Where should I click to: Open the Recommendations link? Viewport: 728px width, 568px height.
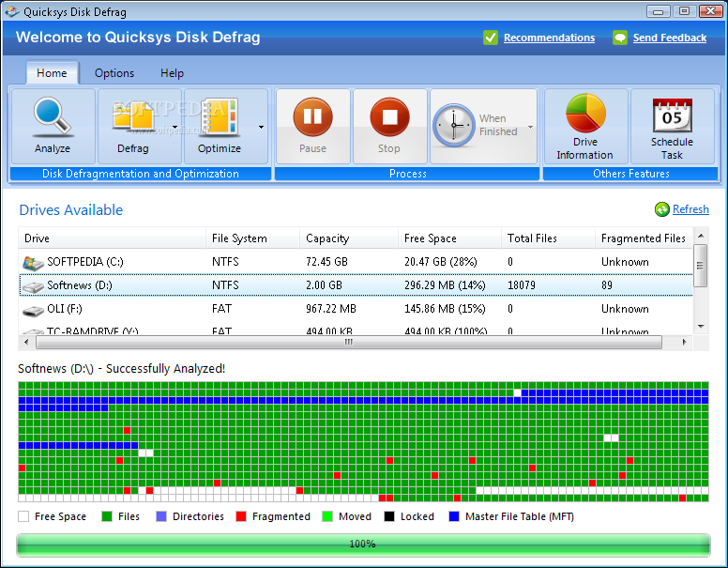pyautogui.click(x=549, y=38)
